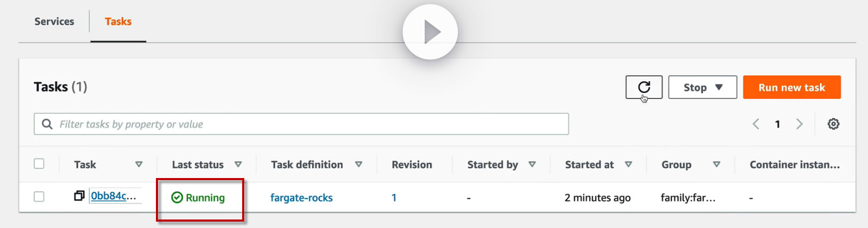
Task: Toggle the select-all tasks checkbox
Action: click(x=39, y=164)
